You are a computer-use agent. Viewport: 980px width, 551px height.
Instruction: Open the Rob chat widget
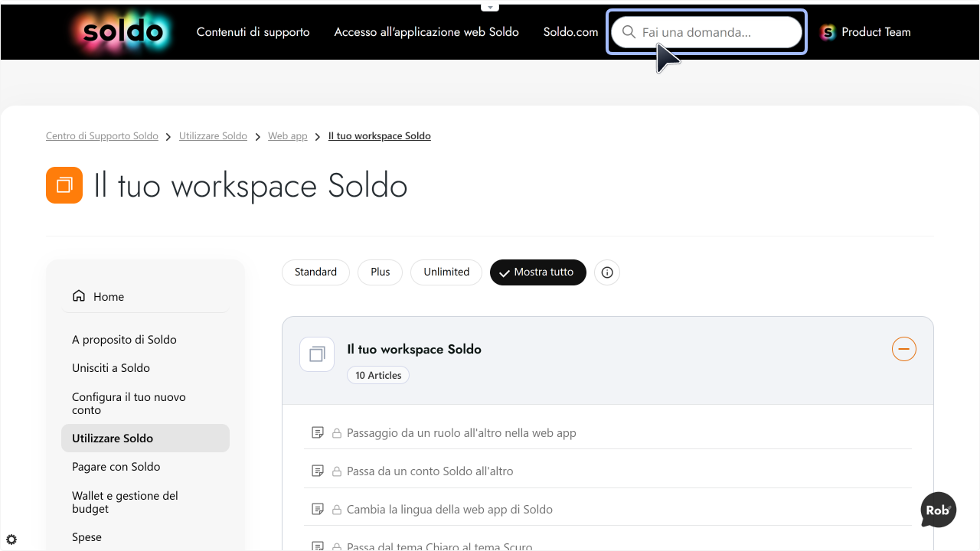[939, 510]
